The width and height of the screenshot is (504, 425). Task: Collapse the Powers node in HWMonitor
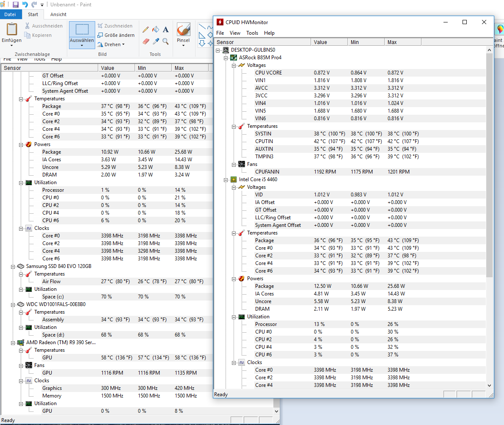coord(234,279)
